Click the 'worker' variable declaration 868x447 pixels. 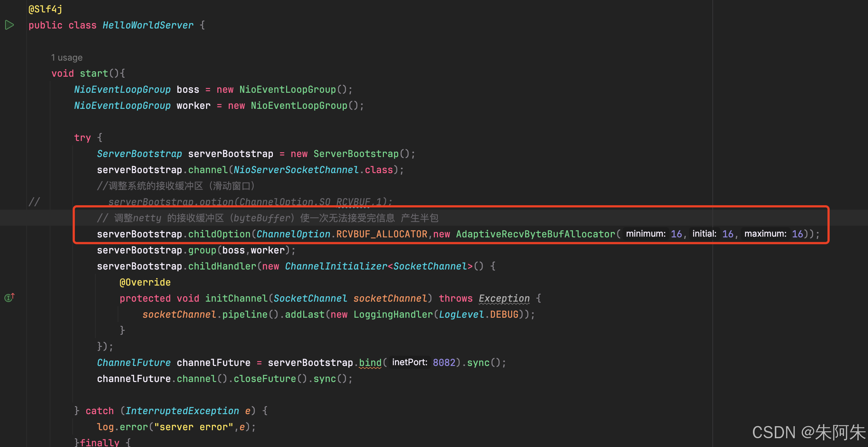point(194,106)
